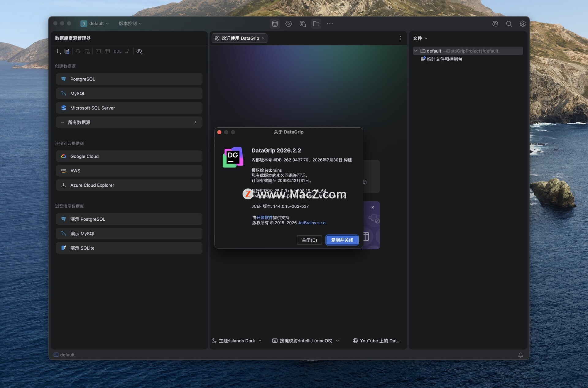Open the AI Assistant spiral icon

(x=495, y=24)
